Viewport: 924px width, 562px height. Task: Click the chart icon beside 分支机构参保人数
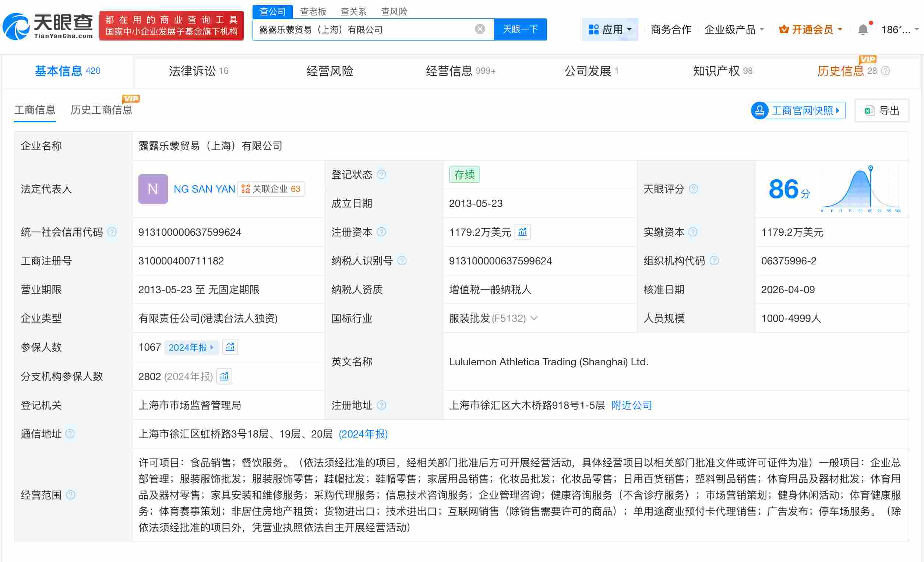224,376
